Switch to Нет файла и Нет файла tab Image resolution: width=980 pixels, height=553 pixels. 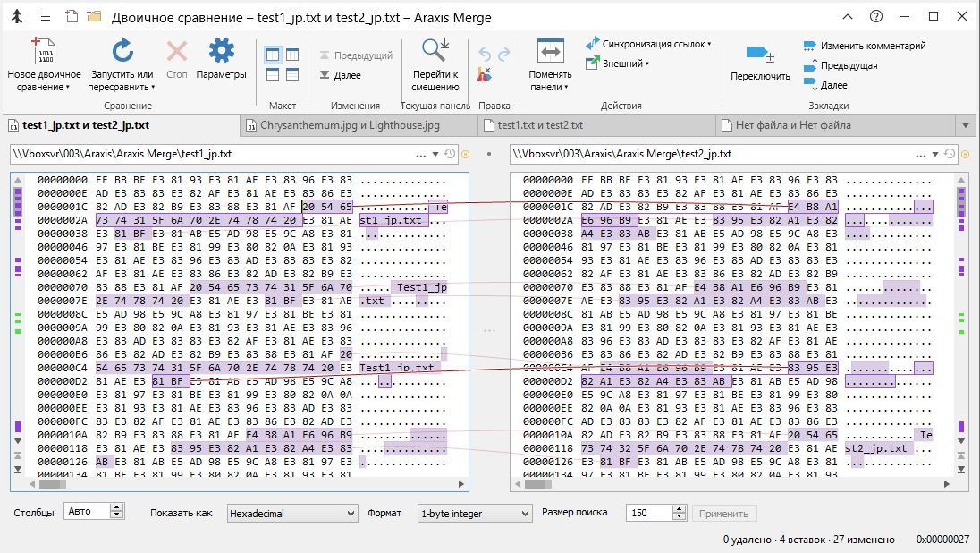click(x=835, y=125)
